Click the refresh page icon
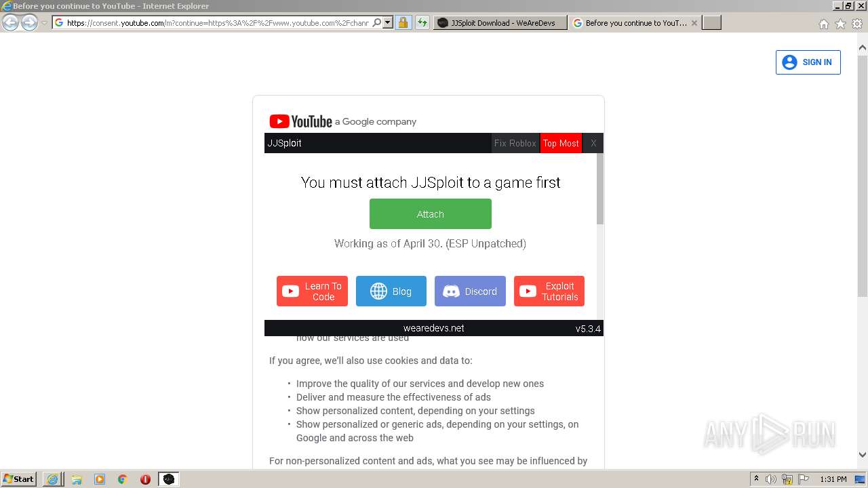 click(x=422, y=22)
